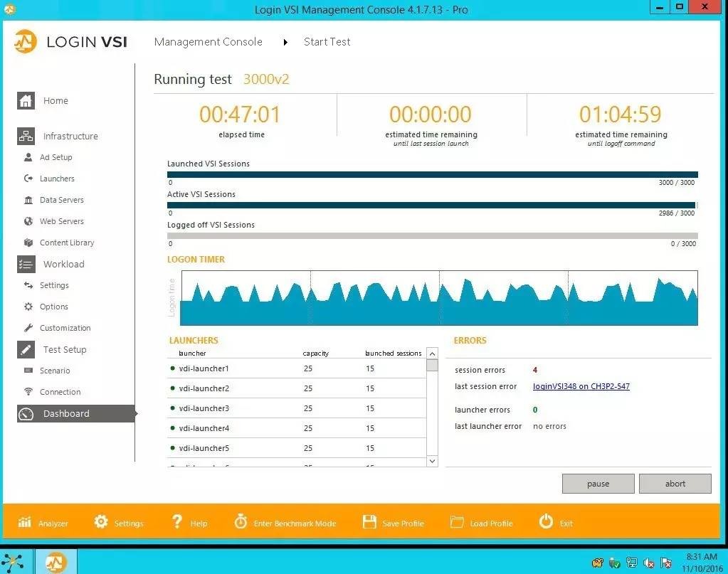The image size is (728, 574).
Task: Select the Infrastructure network icon
Action: (26, 136)
